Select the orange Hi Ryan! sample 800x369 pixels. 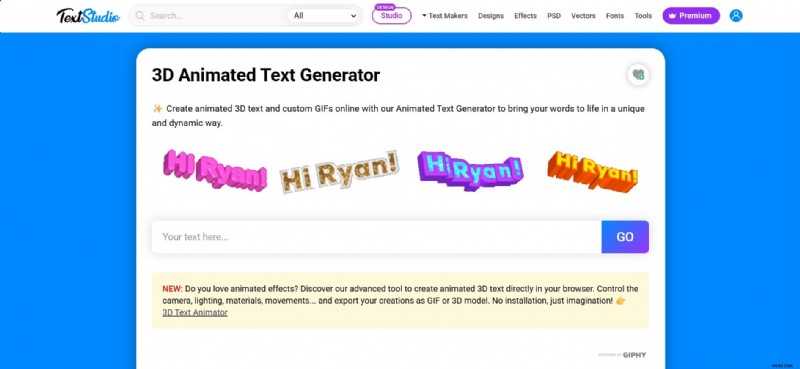click(x=593, y=171)
